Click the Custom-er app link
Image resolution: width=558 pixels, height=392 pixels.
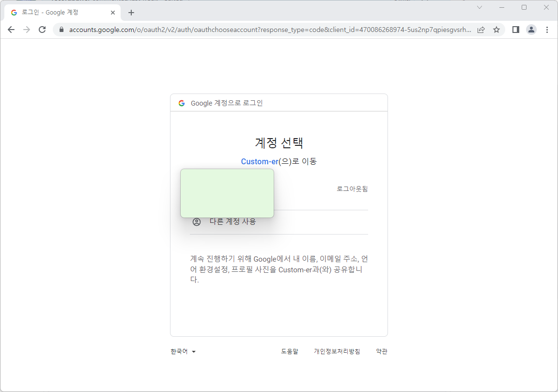point(260,161)
